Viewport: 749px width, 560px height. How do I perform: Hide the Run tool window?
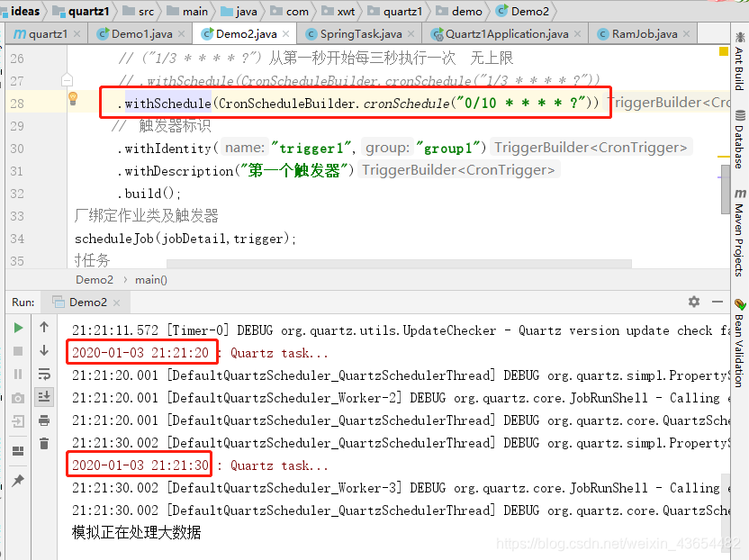717,302
